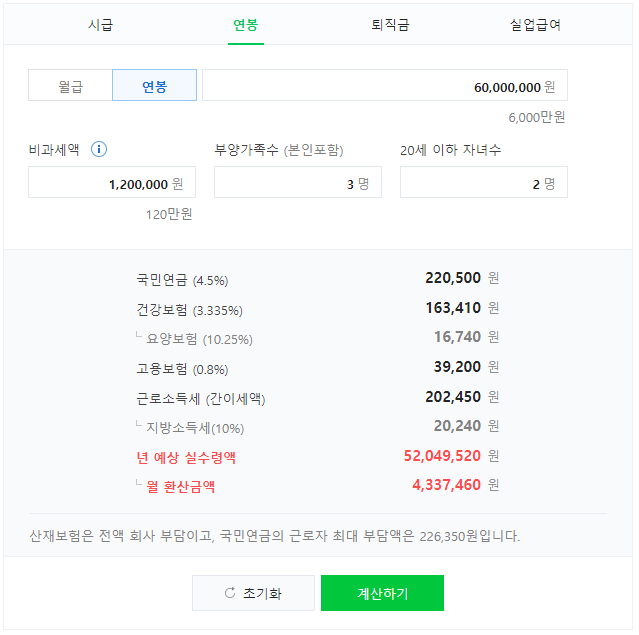639x635 pixels.
Task: Focus the 60,000,000 원 salary input field
Action: coord(385,85)
